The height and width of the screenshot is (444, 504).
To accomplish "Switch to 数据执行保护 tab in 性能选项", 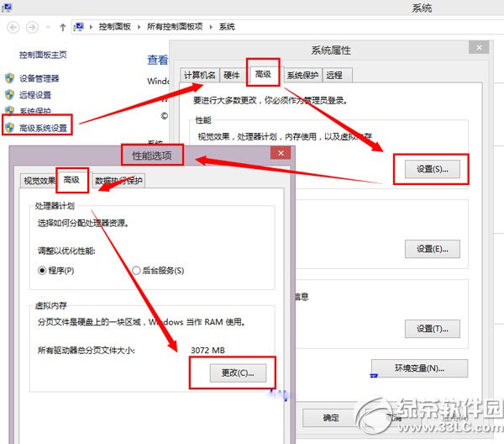I will 118,181.
